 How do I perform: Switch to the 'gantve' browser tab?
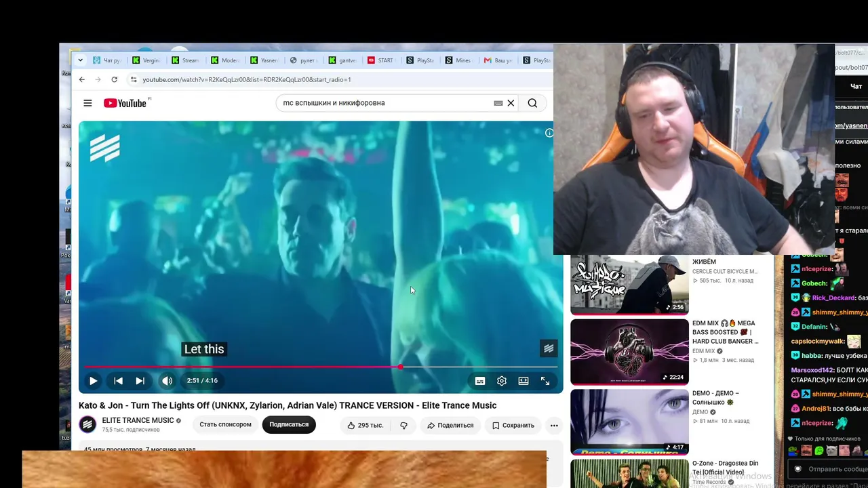[x=342, y=60]
